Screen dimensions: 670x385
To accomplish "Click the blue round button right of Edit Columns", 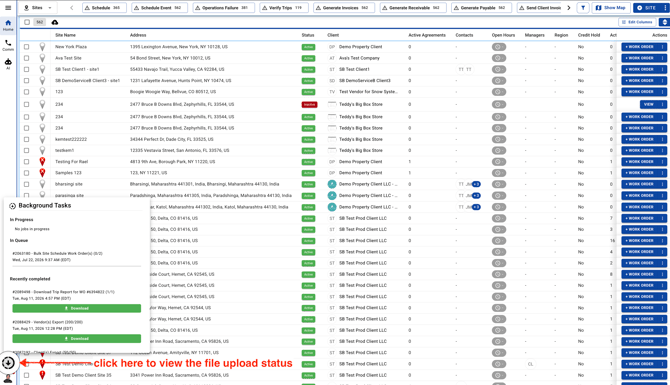I will 664,22.
